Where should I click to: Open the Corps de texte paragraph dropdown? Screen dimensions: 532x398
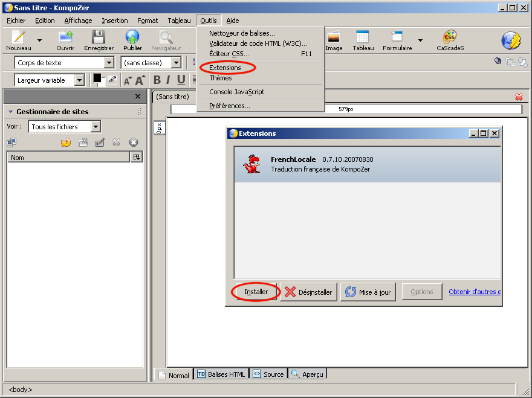[109, 63]
